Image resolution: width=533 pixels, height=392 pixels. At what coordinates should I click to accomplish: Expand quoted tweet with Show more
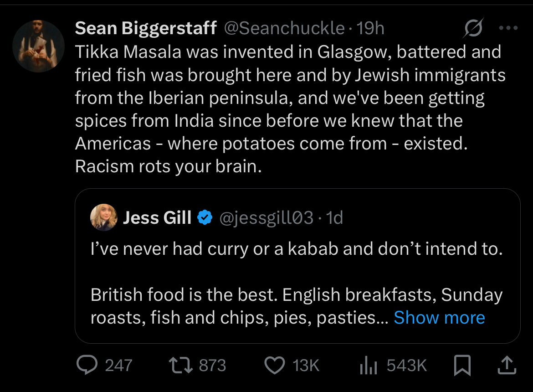click(x=439, y=317)
